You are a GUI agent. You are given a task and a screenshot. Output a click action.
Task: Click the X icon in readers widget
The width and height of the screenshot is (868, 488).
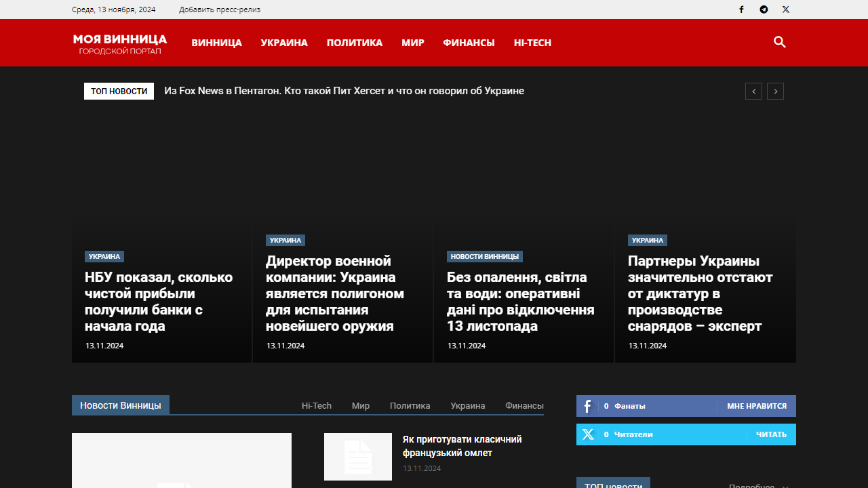pyautogui.click(x=588, y=434)
